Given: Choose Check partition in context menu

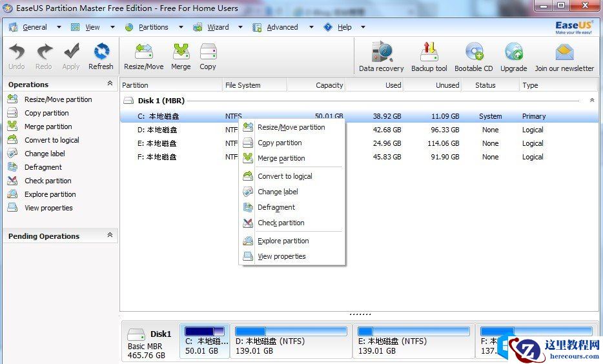Looking at the screenshot, I should (x=292, y=223).
